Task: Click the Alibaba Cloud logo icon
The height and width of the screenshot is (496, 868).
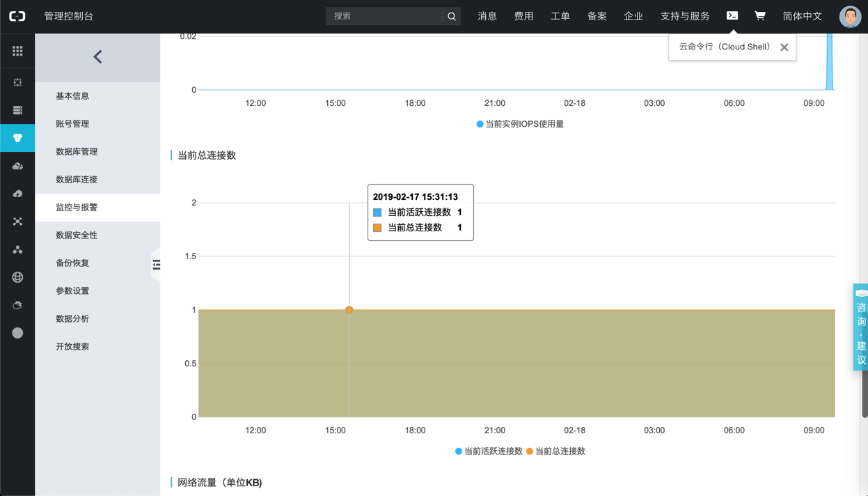Action: tap(17, 16)
